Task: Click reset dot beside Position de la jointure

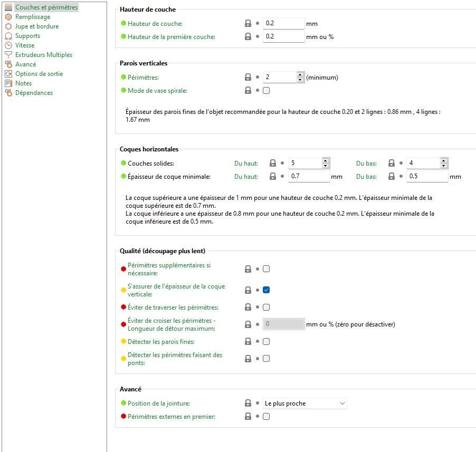Action: click(x=258, y=403)
